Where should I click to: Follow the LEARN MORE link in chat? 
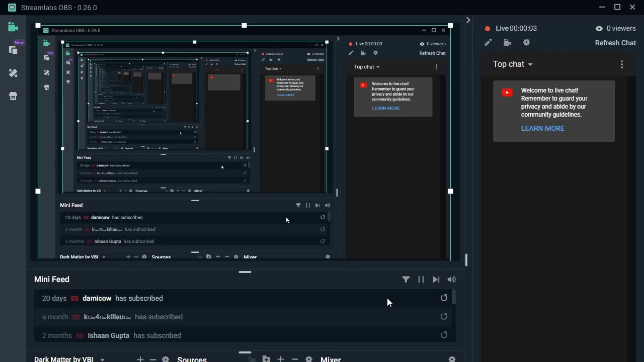(x=542, y=128)
